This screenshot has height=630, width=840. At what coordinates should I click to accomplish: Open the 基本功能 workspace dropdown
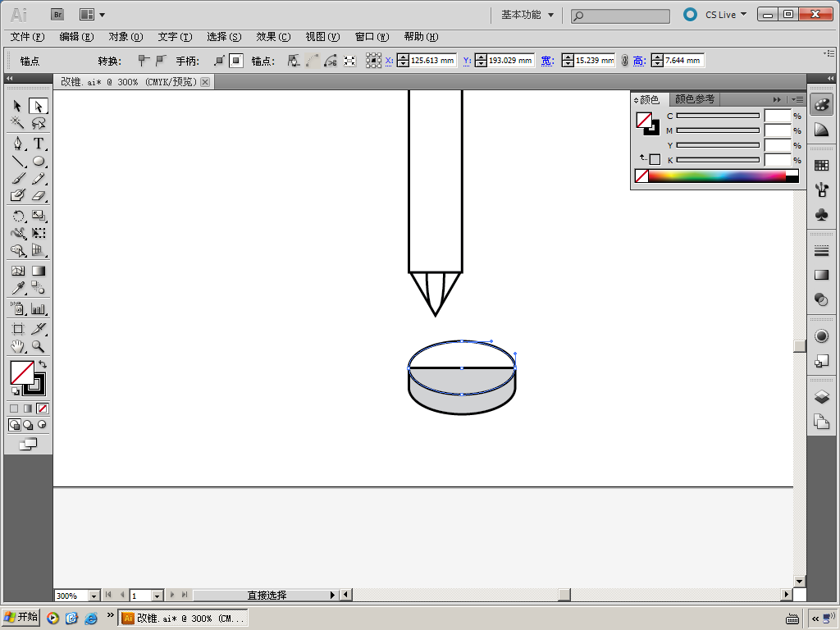tap(527, 15)
